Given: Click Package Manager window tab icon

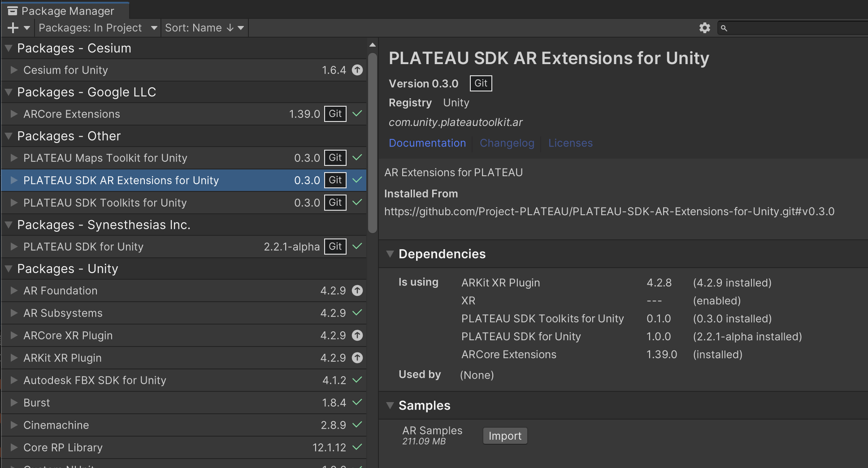Looking at the screenshot, I should click(13, 11).
